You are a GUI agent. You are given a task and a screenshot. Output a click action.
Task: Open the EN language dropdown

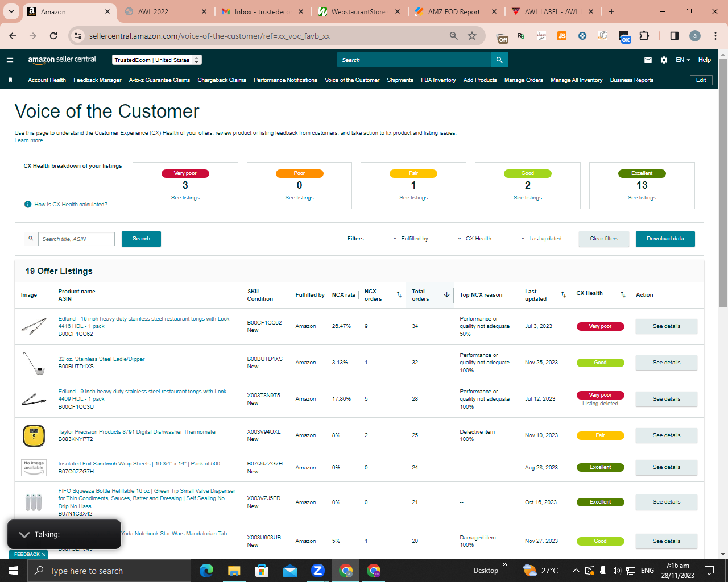click(x=682, y=60)
